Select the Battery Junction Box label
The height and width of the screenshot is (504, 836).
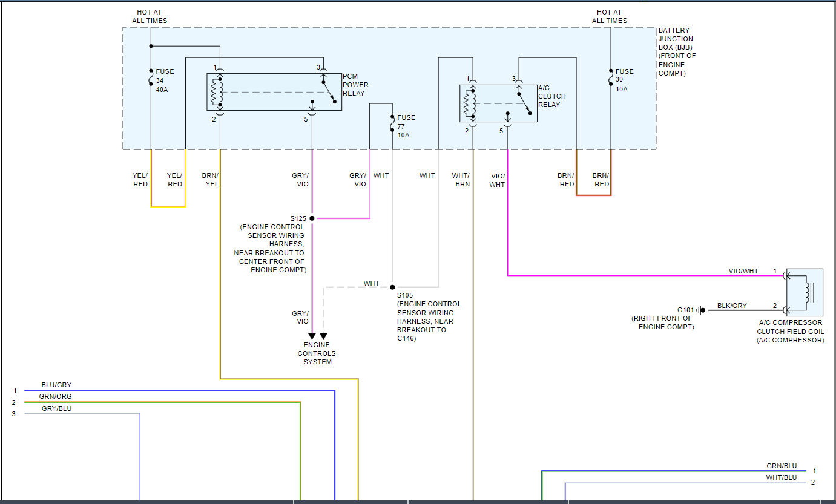coord(677,51)
